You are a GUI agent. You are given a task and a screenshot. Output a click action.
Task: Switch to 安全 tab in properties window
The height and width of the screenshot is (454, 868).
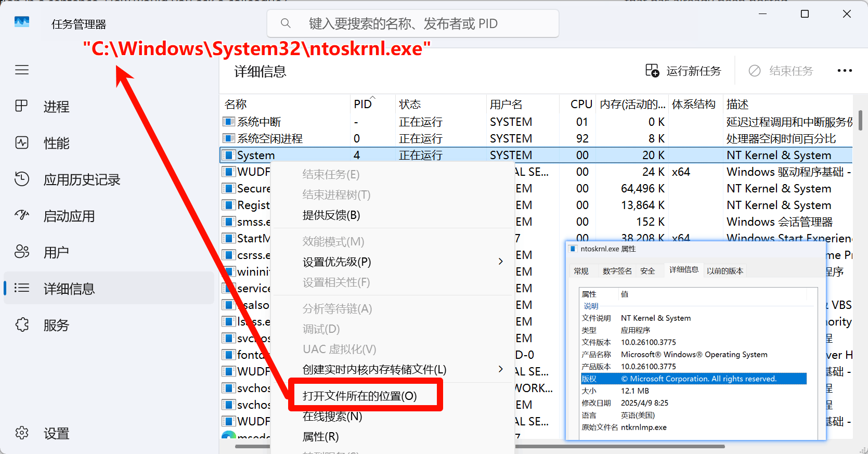pyautogui.click(x=647, y=271)
